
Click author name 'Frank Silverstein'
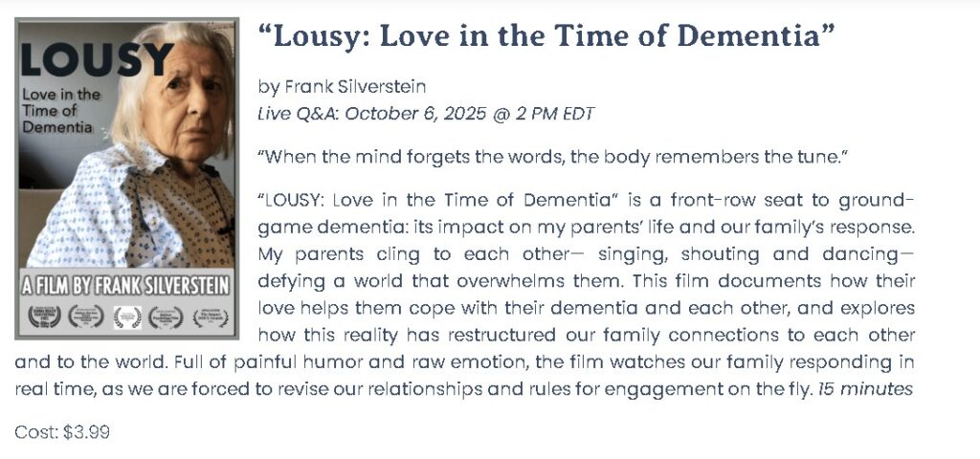[x=355, y=87]
